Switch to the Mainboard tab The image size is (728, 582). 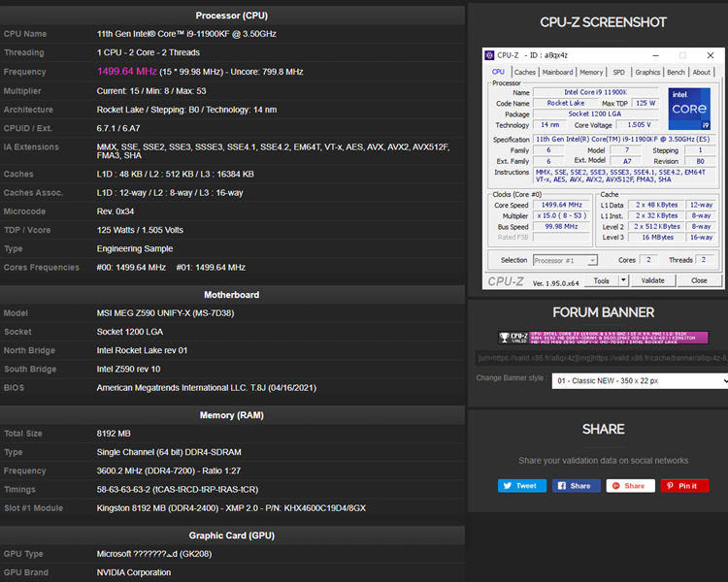[x=557, y=72]
